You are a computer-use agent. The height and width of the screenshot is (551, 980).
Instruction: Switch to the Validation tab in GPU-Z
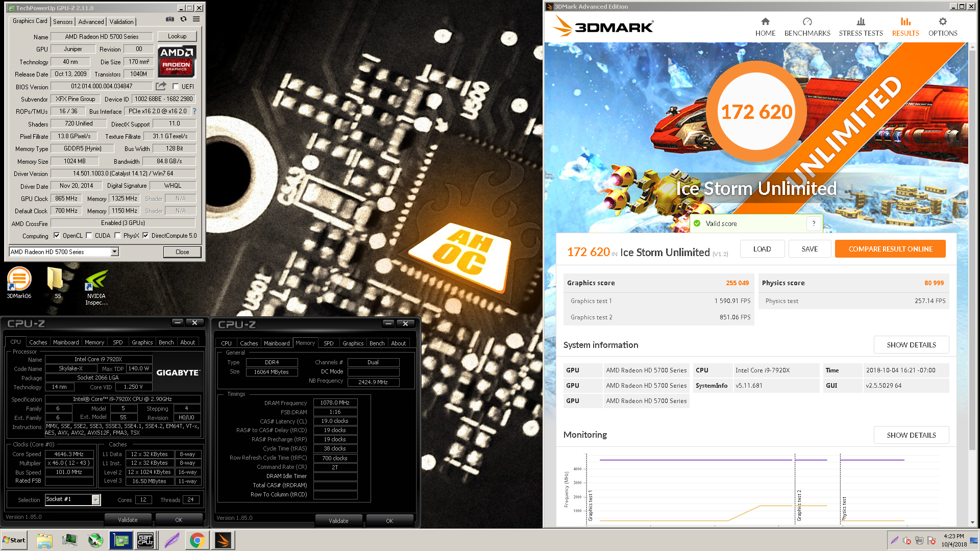(x=121, y=22)
